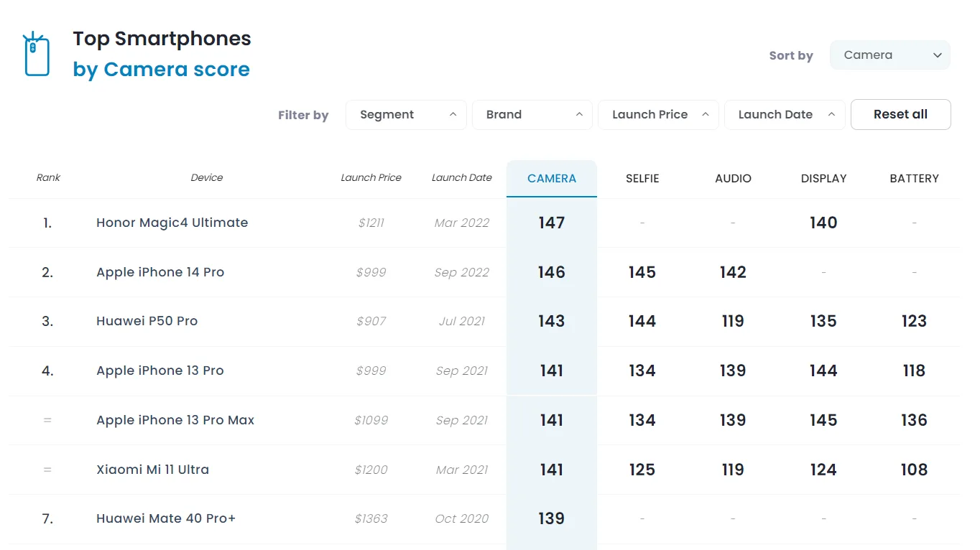Select the CAMERA column tab
This screenshot has width=980, height=550.
click(x=552, y=178)
